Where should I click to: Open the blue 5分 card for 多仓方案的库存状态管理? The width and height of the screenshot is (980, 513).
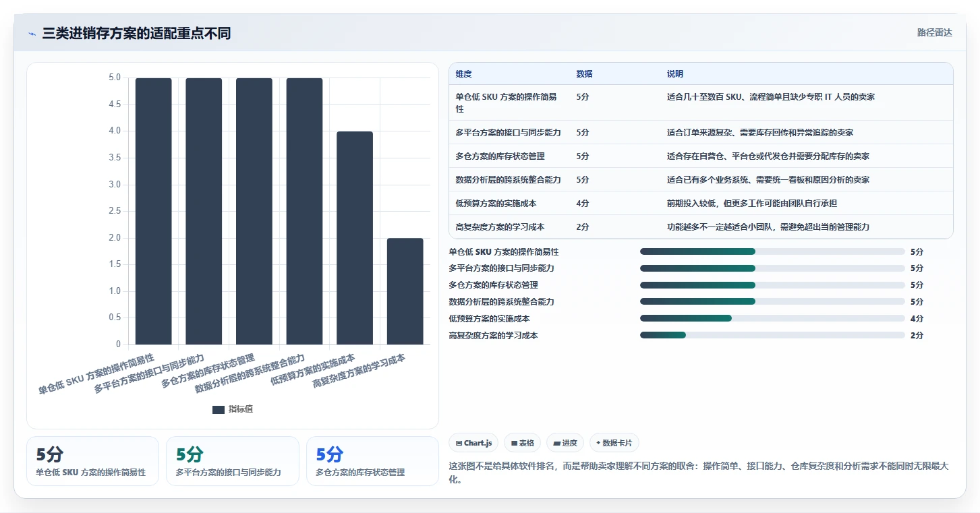tap(372, 461)
